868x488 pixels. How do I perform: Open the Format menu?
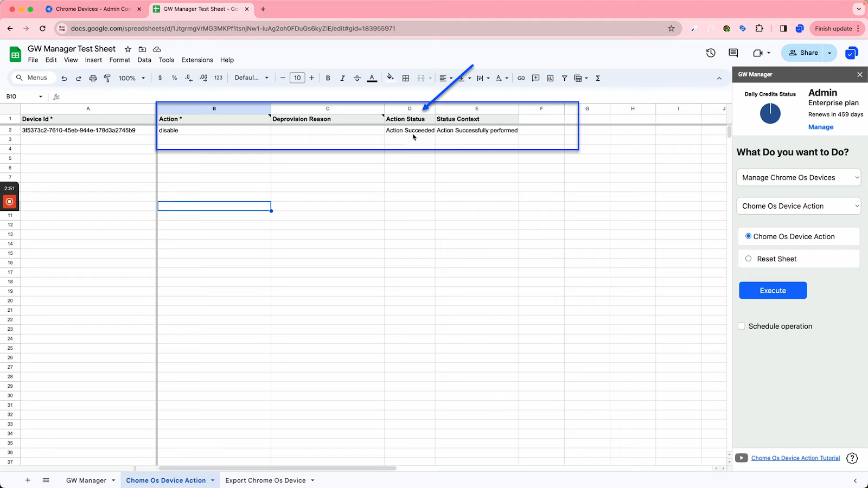point(120,60)
